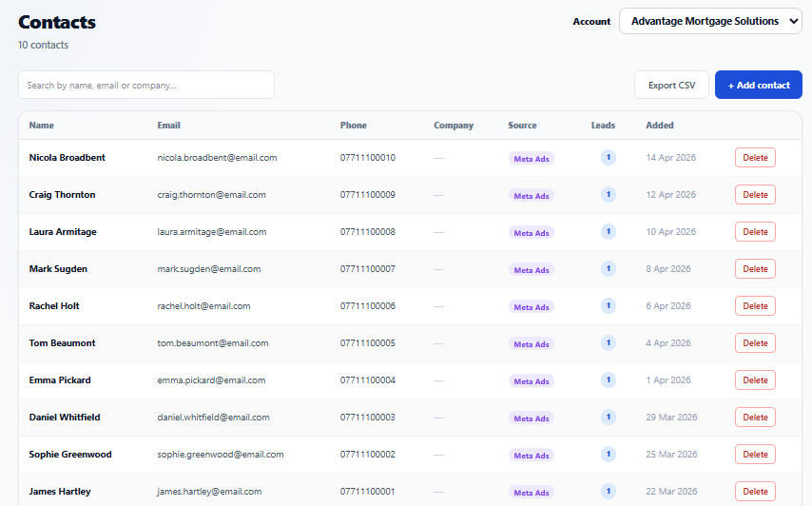
Task: Click added date 8 Apr 2026
Action: (668, 269)
